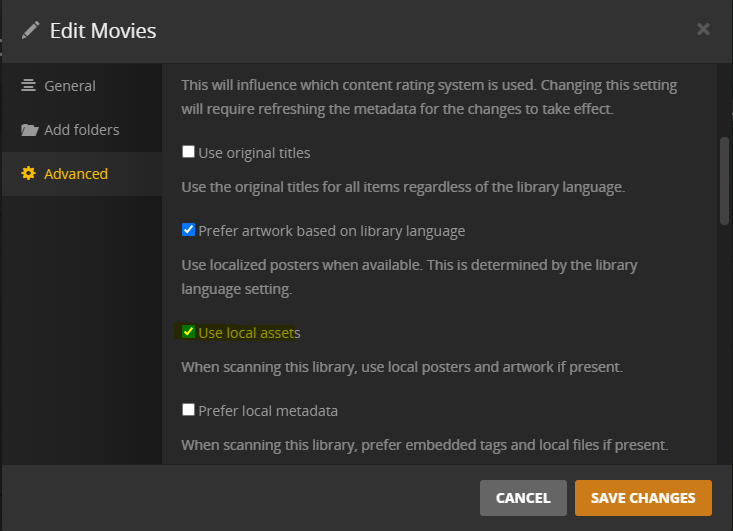Open the Add folders section
This screenshot has height=531, width=733.
[81, 130]
